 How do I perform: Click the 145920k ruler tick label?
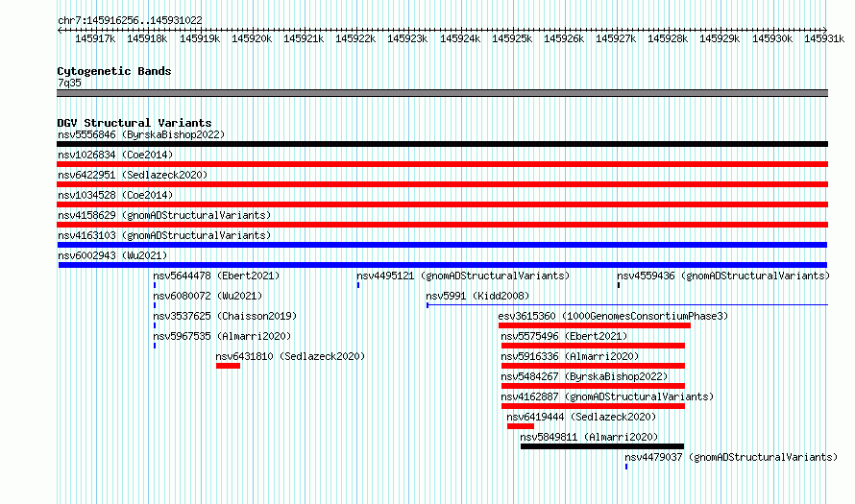pyautogui.click(x=252, y=38)
